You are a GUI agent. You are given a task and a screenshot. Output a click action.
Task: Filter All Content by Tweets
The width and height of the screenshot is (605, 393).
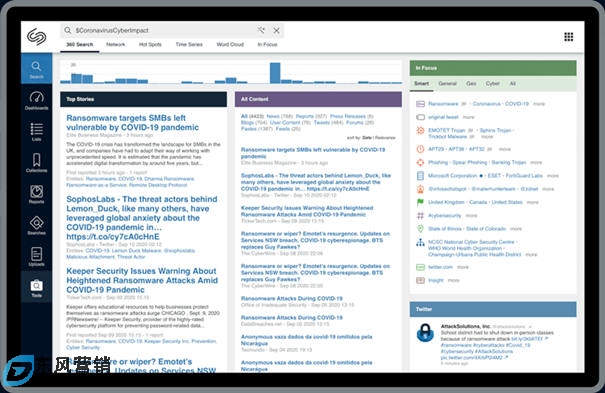[321, 123]
